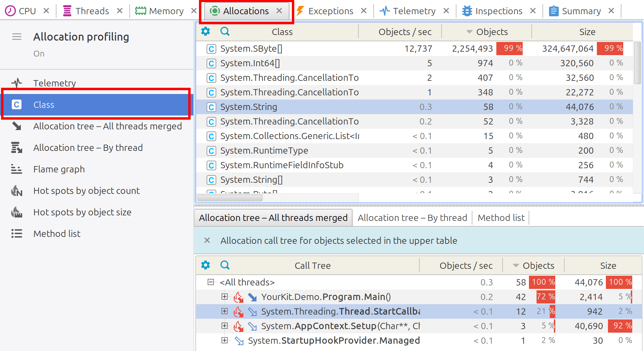This screenshot has width=644, height=351.
Task: Expand the System.Threading.Thread.StartCallback node
Action: [225, 311]
